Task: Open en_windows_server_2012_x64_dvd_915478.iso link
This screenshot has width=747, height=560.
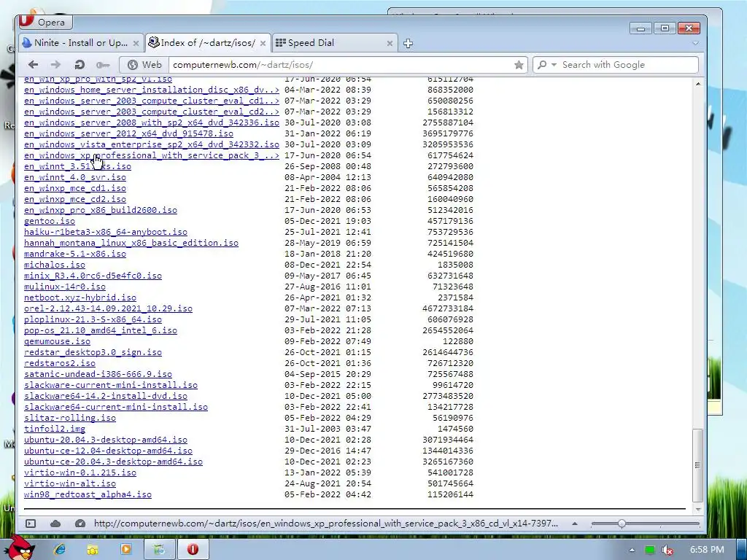Action: [128, 133]
